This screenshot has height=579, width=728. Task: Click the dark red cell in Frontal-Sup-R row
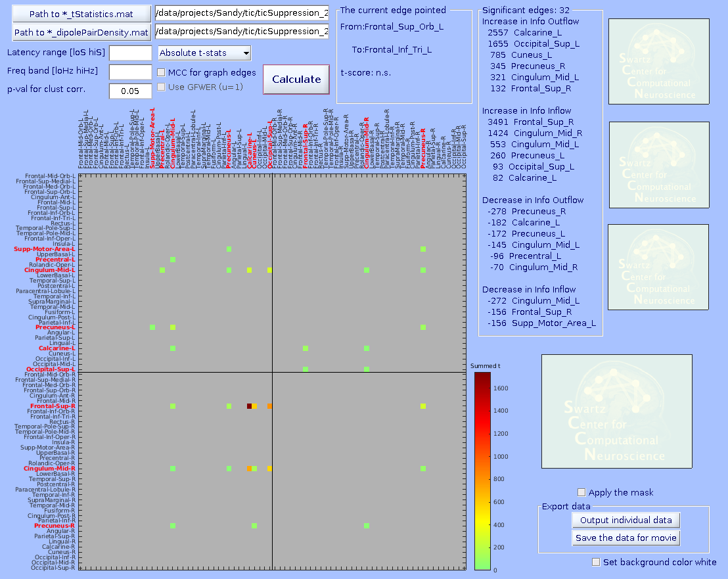click(x=249, y=406)
